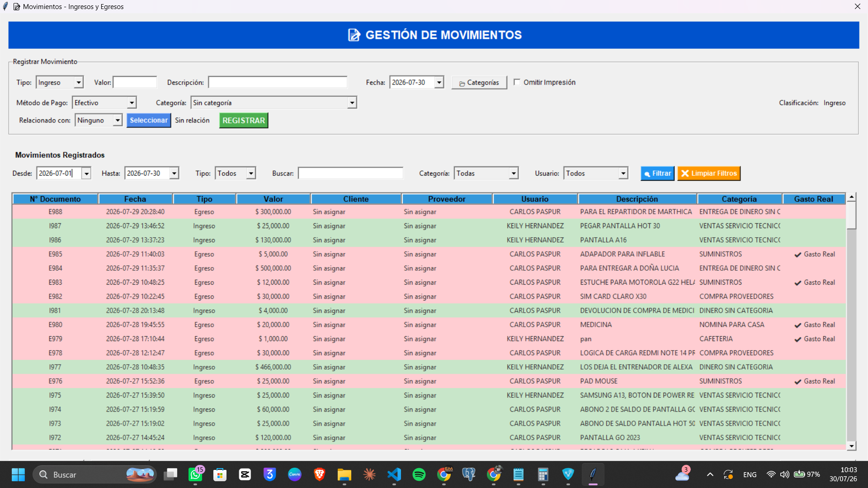
Task: Expand the filter Tipo Todos dropdown
Action: pos(251,174)
